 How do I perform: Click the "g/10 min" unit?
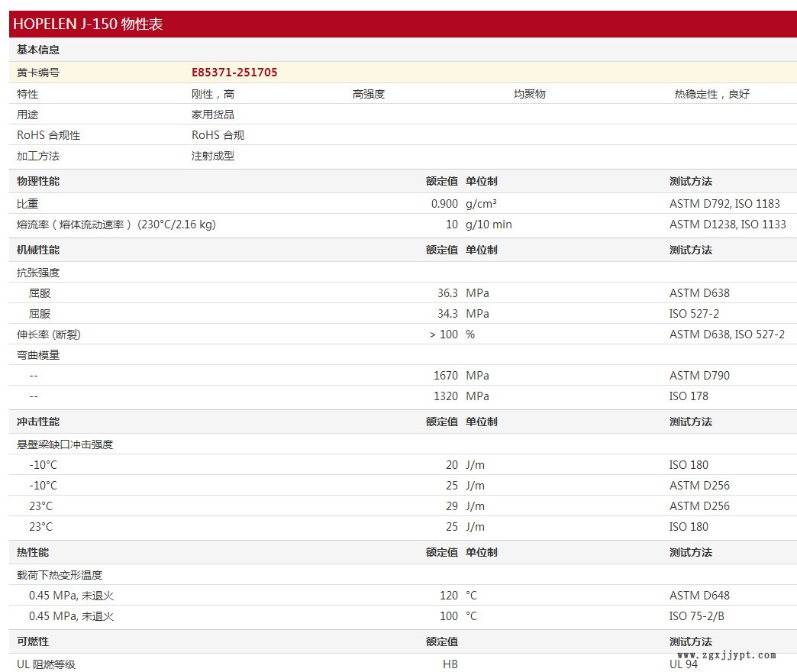click(489, 225)
